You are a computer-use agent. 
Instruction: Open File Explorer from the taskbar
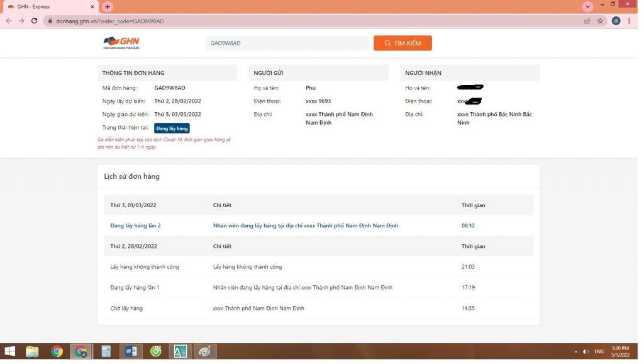pyautogui.click(x=32, y=351)
